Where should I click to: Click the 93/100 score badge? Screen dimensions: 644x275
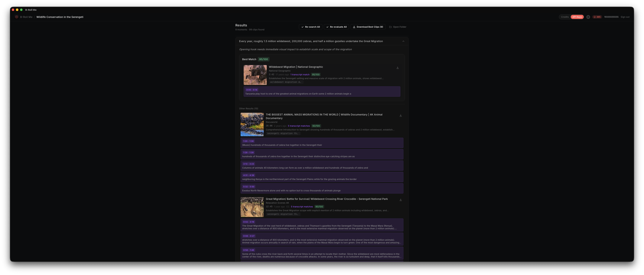(x=316, y=126)
